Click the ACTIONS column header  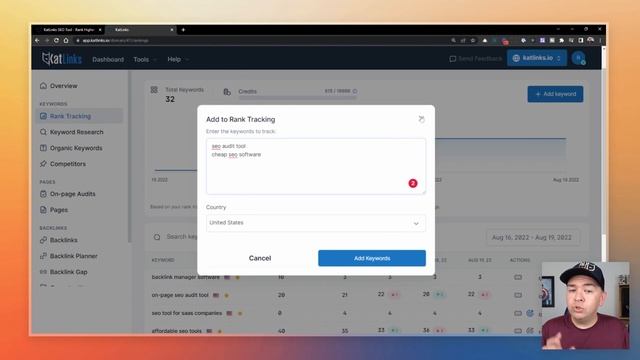click(x=520, y=260)
